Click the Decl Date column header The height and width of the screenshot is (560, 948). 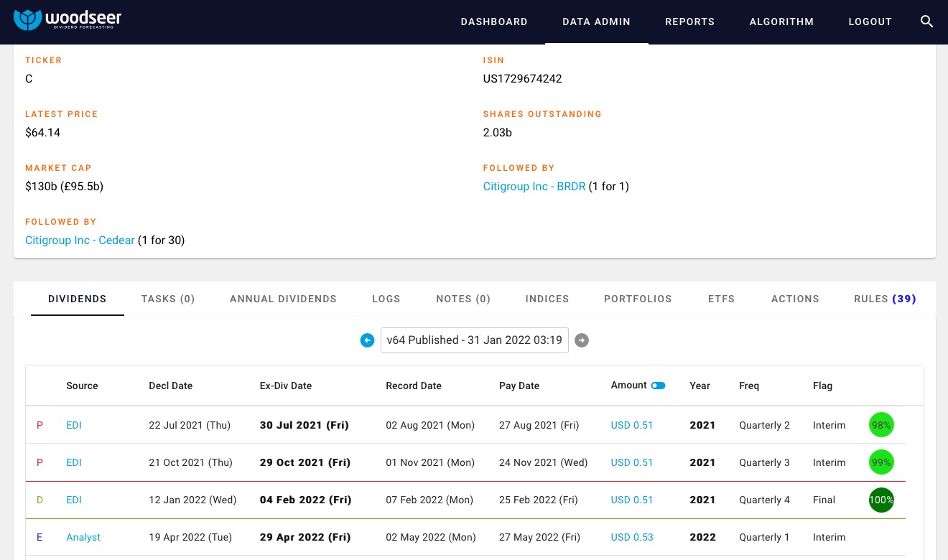pyautogui.click(x=171, y=386)
